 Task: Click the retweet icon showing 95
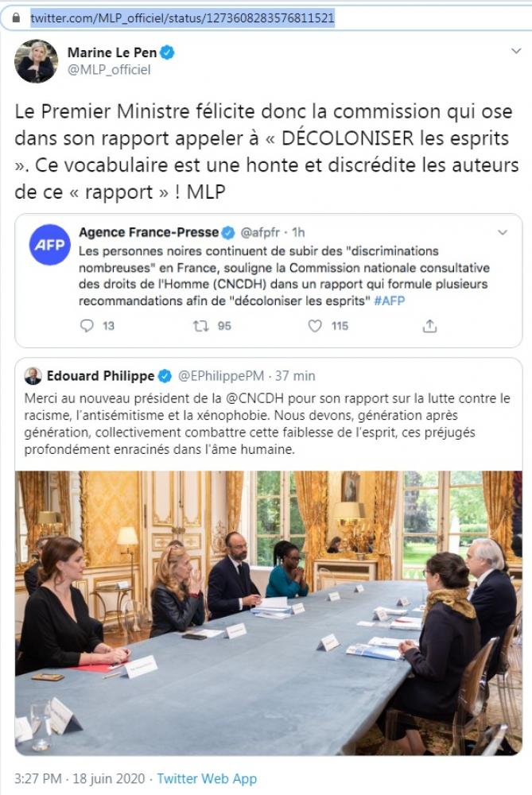201,326
